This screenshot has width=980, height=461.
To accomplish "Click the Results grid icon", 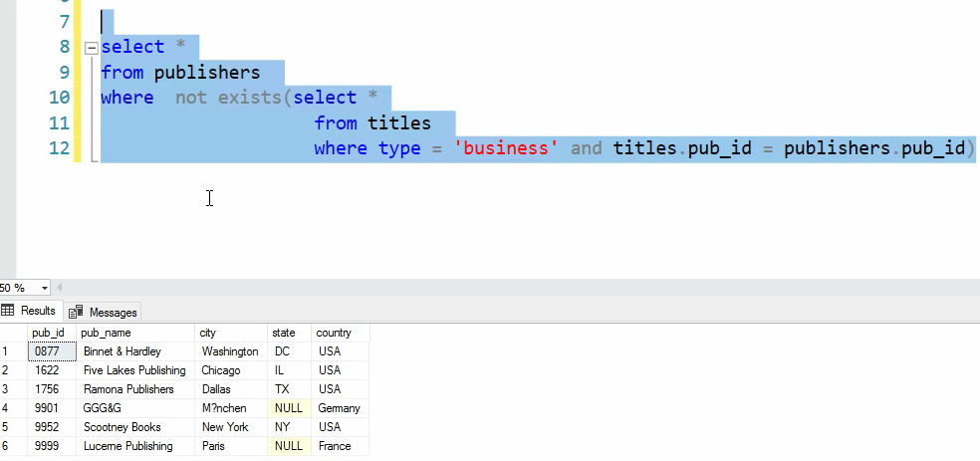I will point(8,311).
